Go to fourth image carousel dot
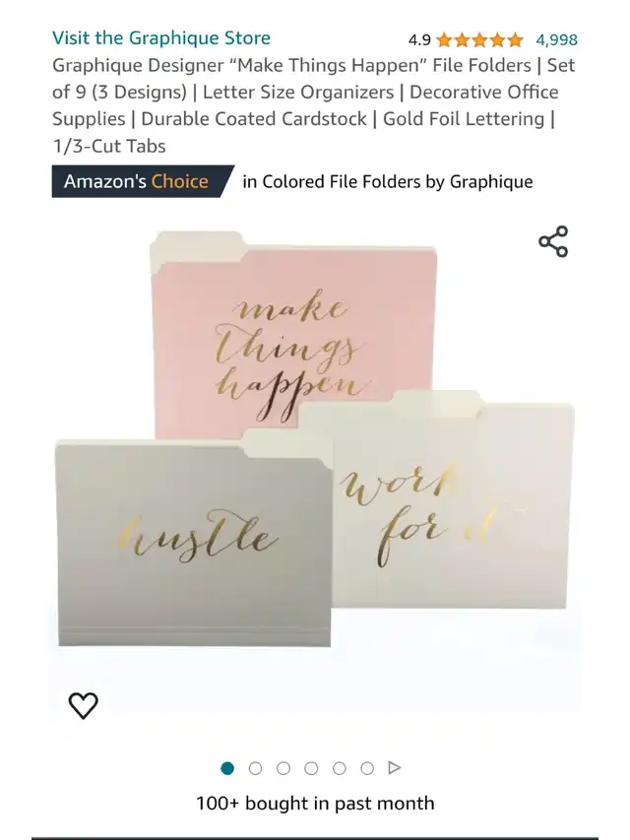 click(x=311, y=768)
